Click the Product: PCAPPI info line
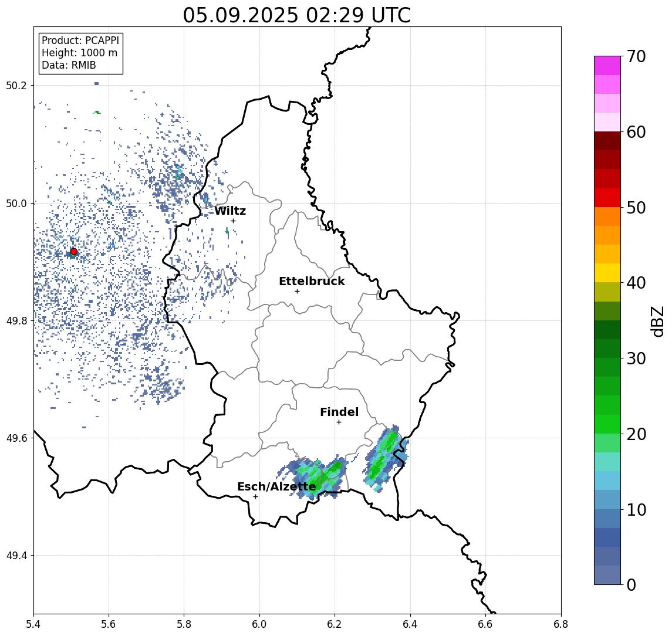 pos(80,40)
